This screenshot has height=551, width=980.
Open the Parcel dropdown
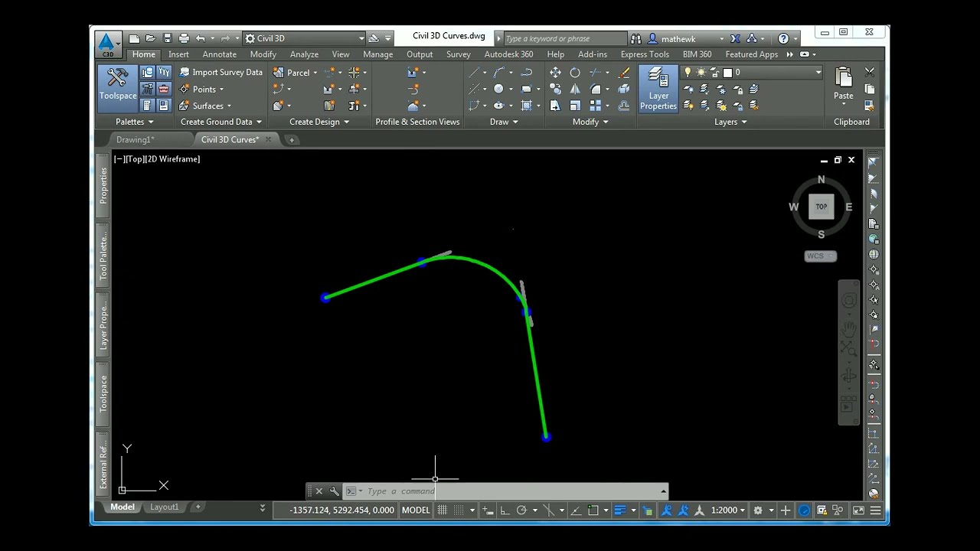(295, 73)
